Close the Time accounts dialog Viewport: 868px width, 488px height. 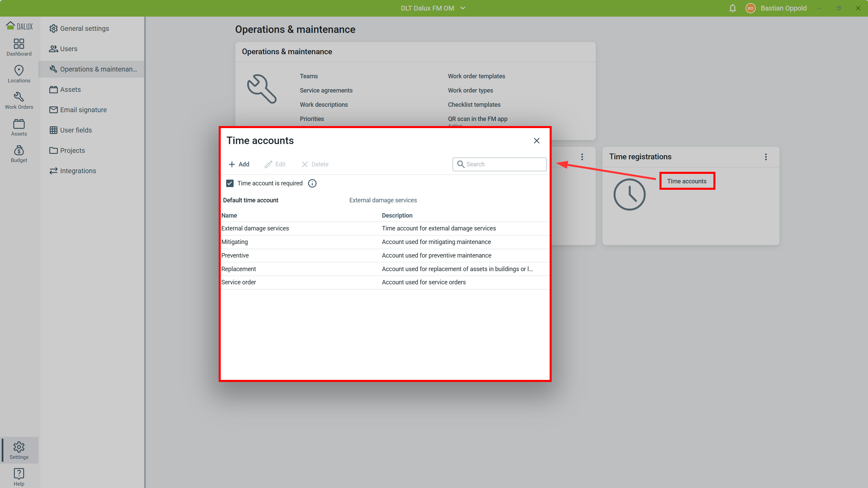coord(536,141)
